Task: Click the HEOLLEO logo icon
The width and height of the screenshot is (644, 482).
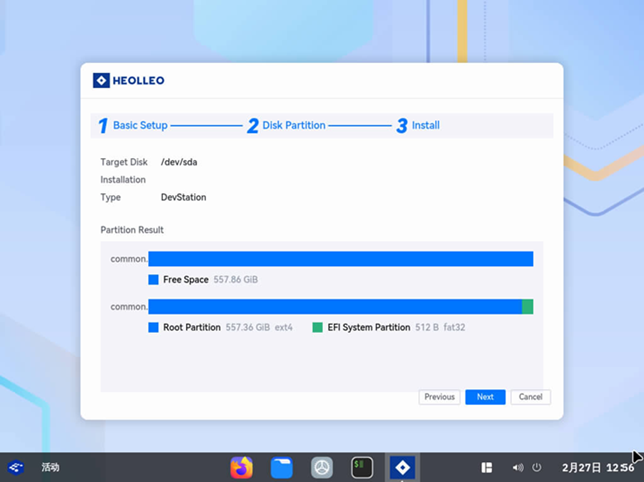Action: [x=101, y=81]
